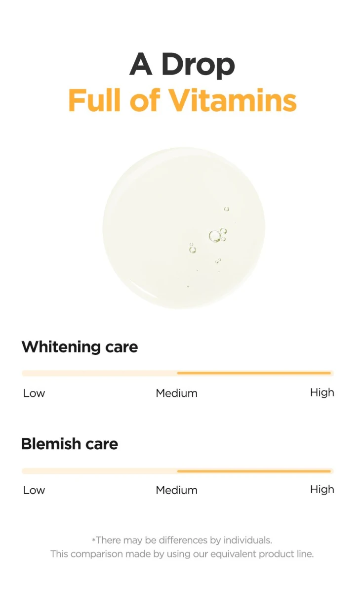Click the largest air bubble in the drop
Image resolution: width=364 pixels, height=593 pixels.
coord(215,236)
